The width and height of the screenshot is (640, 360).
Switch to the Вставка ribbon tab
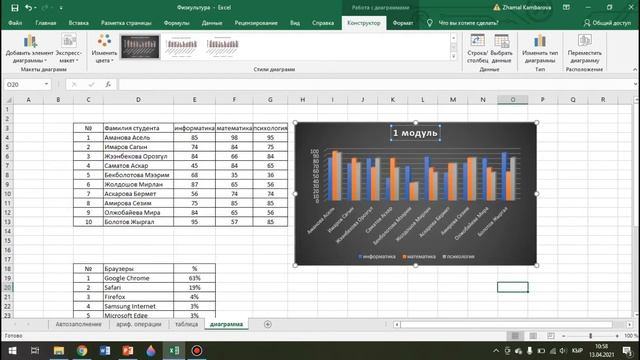(x=78, y=23)
